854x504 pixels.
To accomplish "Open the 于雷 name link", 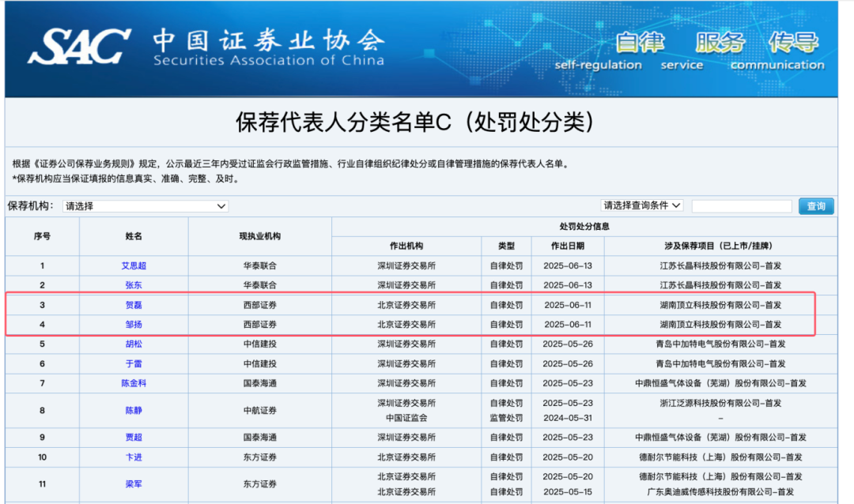I will pyautogui.click(x=134, y=363).
